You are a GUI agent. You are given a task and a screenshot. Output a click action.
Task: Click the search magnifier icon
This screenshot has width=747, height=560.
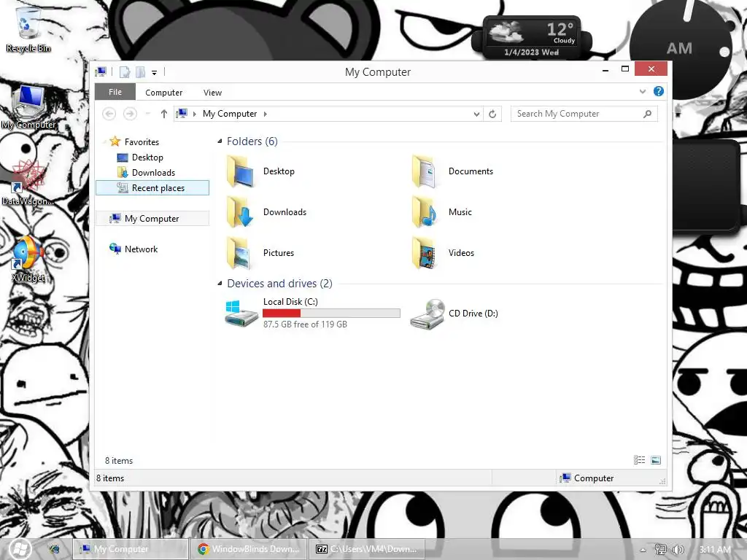pyautogui.click(x=647, y=114)
